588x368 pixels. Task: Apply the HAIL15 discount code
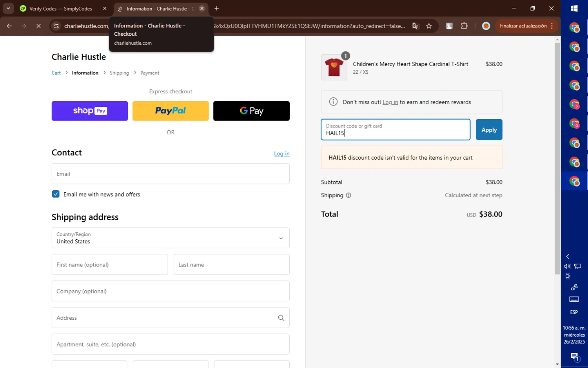pos(489,130)
